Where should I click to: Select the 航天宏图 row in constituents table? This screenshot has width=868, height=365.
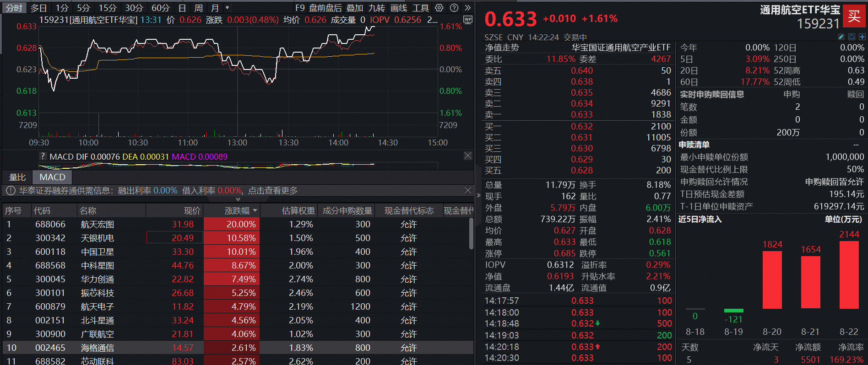point(236,225)
